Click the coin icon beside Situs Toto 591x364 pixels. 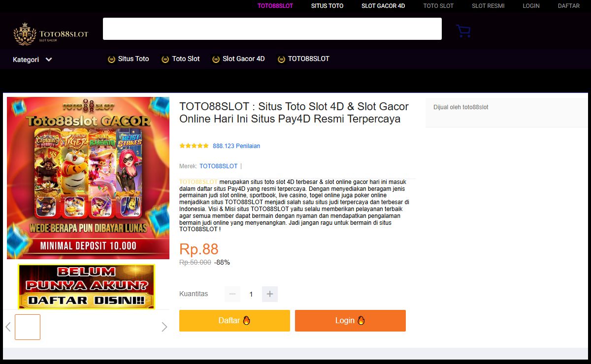click(x=111, y=59)
